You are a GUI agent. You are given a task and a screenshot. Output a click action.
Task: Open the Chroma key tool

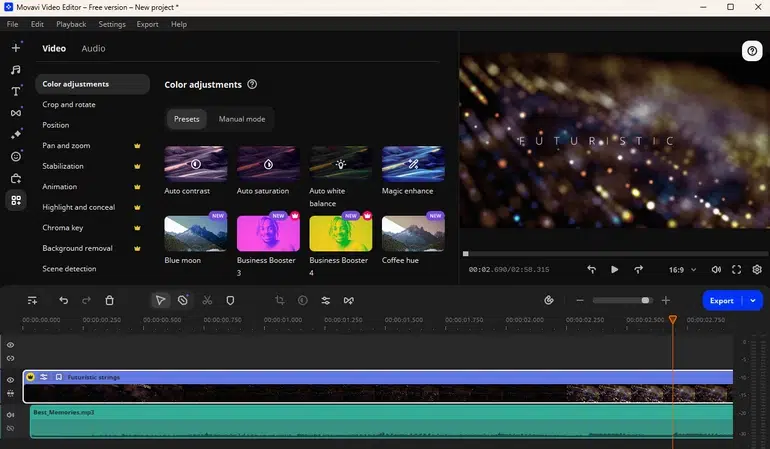click(62, 227)
